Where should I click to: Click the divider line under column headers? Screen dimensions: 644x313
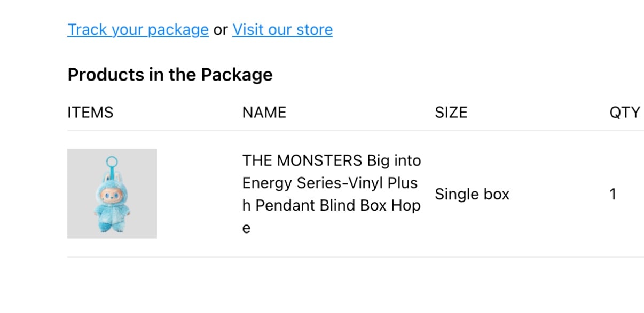[x=356, y=131]
